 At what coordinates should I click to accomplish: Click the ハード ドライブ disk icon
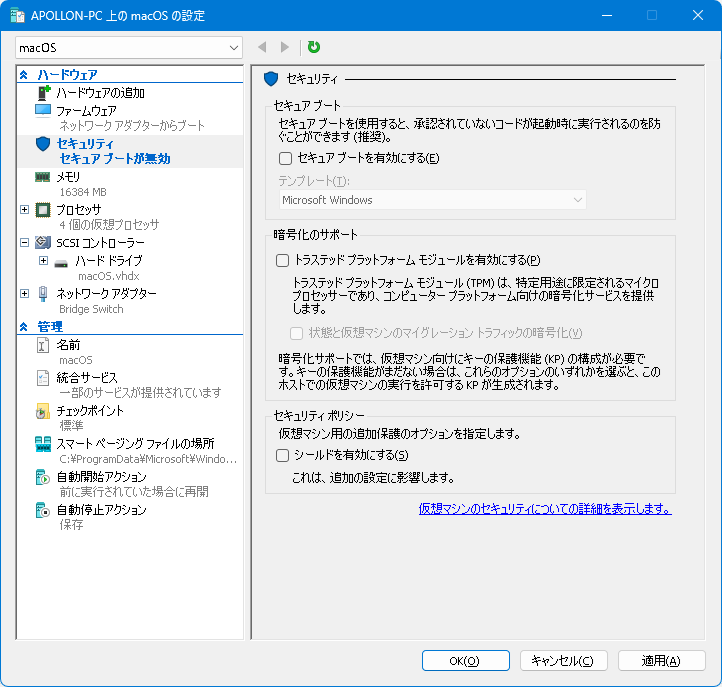(61, 263)
